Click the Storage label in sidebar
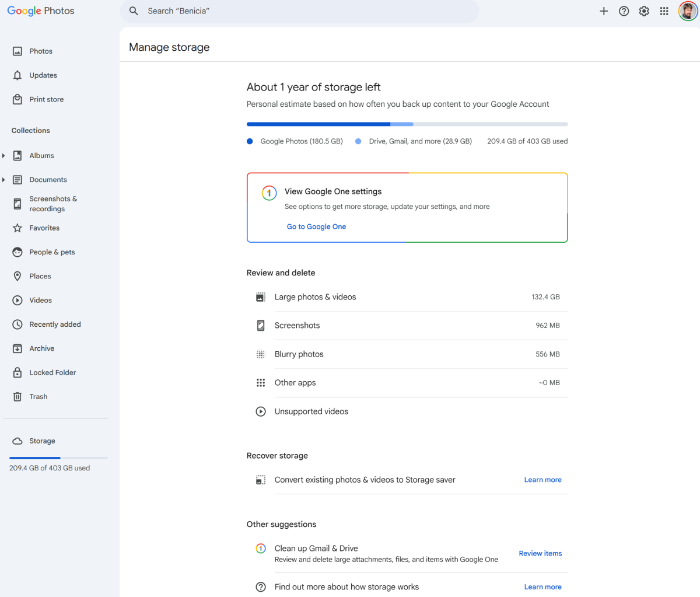 43,441
